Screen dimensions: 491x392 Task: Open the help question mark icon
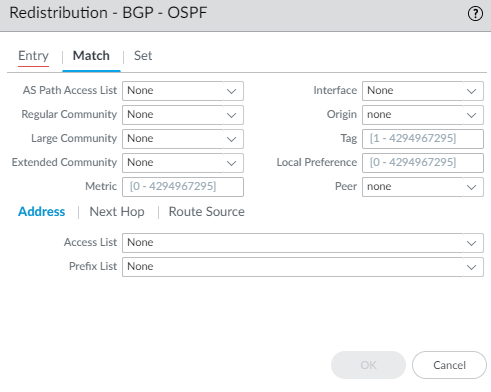pyautogui.click(x=475, y=14)
